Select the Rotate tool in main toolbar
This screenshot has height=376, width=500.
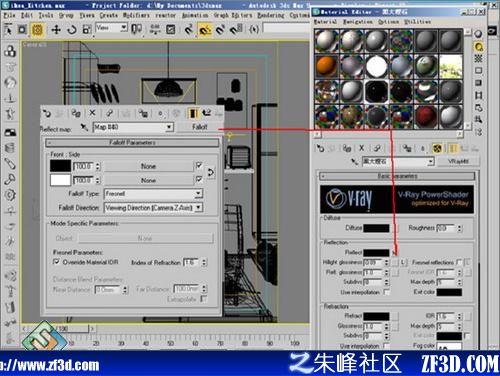point(71,30)
